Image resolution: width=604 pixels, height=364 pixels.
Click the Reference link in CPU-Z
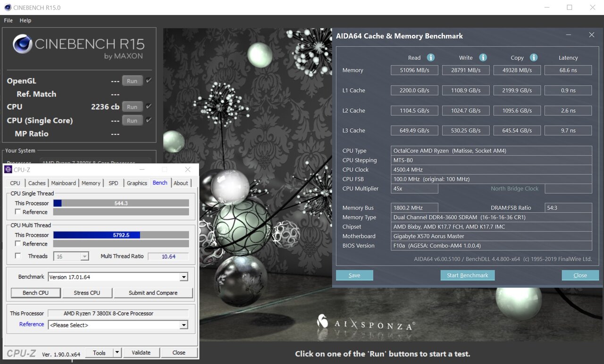[x=32, y=324]
